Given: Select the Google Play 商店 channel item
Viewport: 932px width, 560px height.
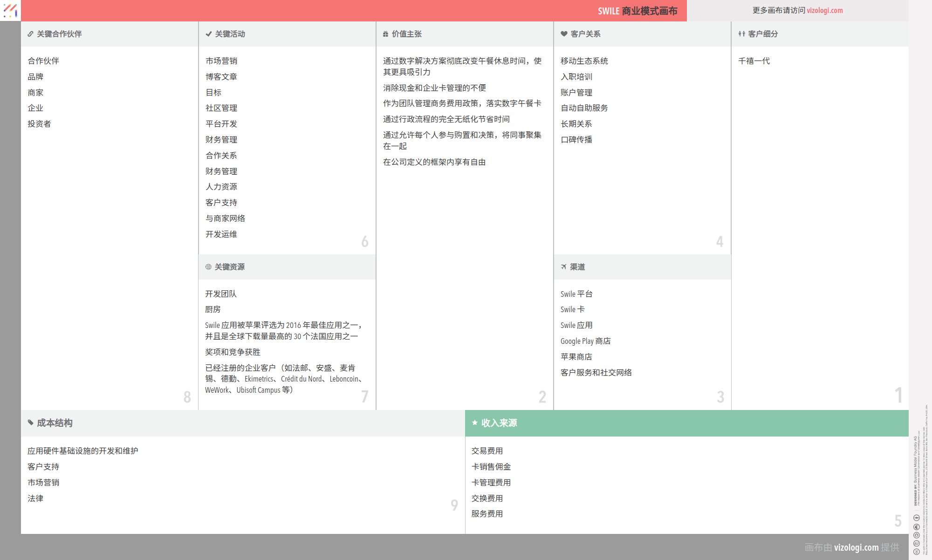Looking at the screenshot, I should tap(585, 341).
